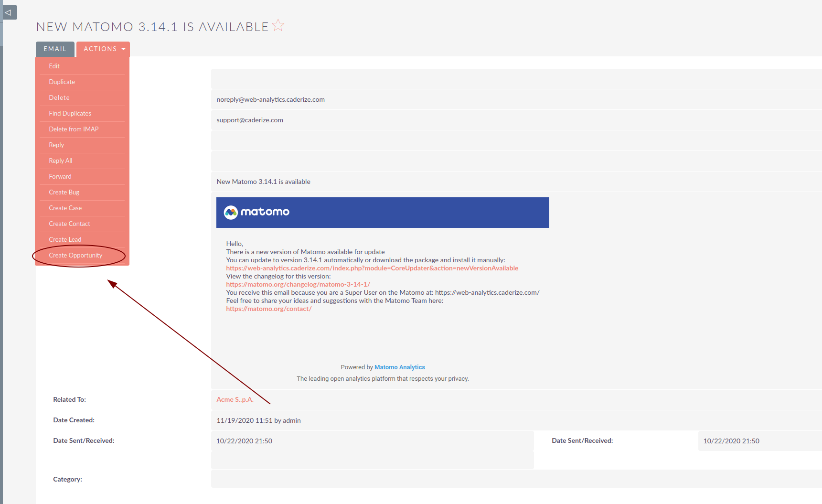The height and width of the screenshot is (504, 822).
Task: Expand the ACTIONS dropdown
Action: (103, 49)
